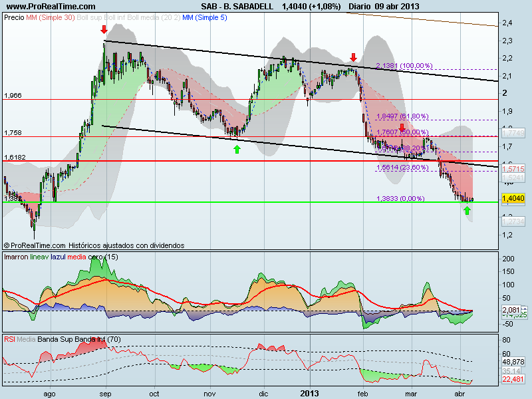Click the dic month label on time axis
The width and height of the screenshot is (532, 399).
coord(263,394)
